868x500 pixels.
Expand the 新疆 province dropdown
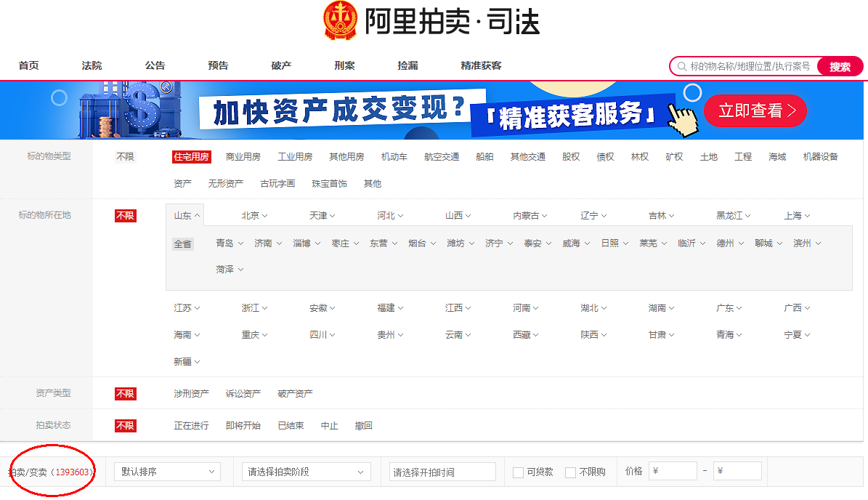pos(187,362)
